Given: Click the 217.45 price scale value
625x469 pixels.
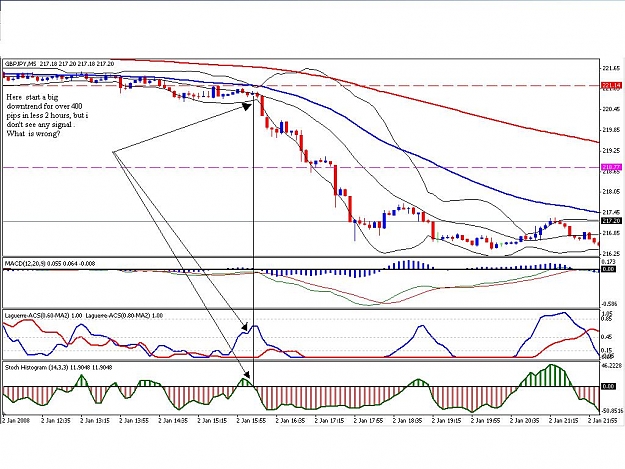Looking at the screenshot, I should [612, 212].
